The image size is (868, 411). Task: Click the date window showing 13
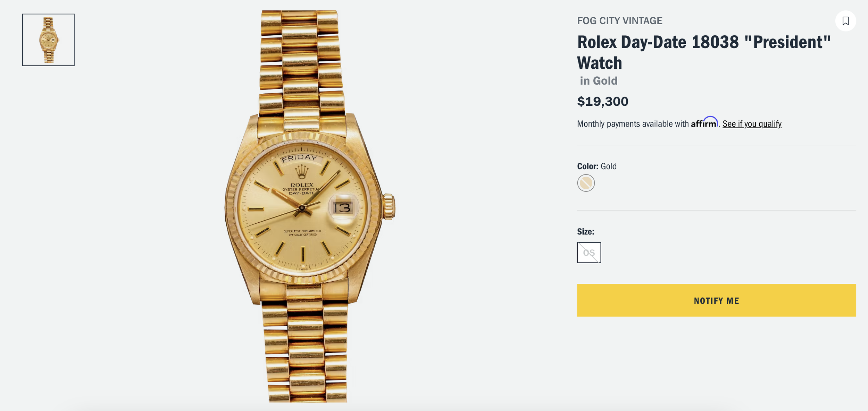click(343, 207)
